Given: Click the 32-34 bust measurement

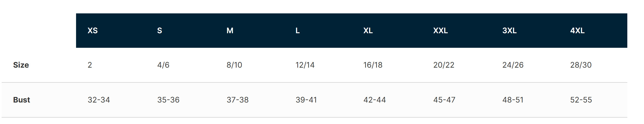Looking at the screenshot, I should 99,100.
